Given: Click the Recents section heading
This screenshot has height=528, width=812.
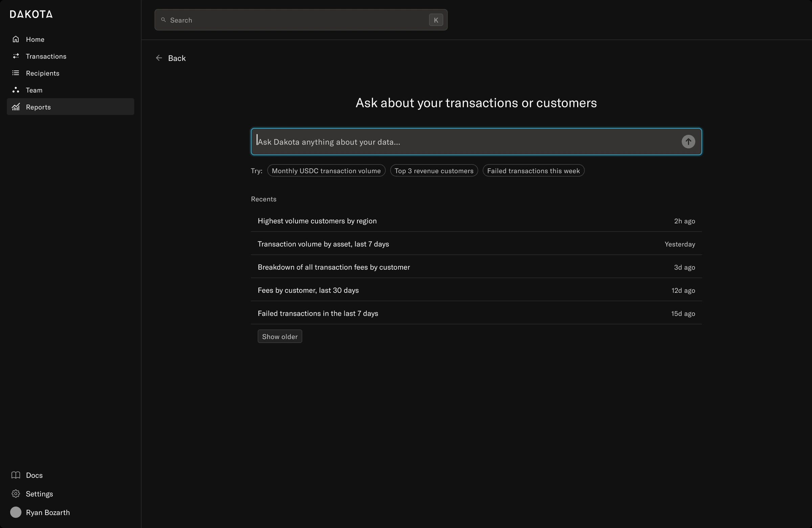Looking at the screenshot, I should pyautogui.click(x=264, y=199).
